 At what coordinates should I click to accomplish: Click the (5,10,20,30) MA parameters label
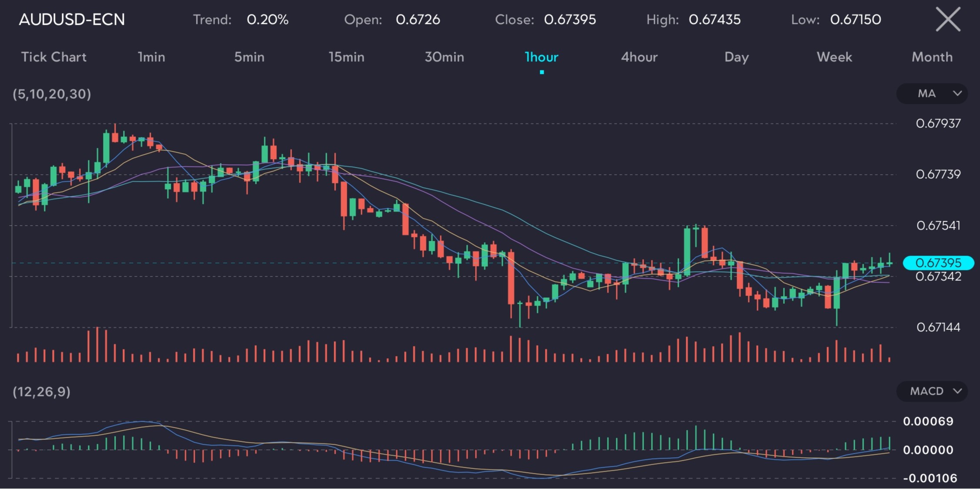pos(52,94)
